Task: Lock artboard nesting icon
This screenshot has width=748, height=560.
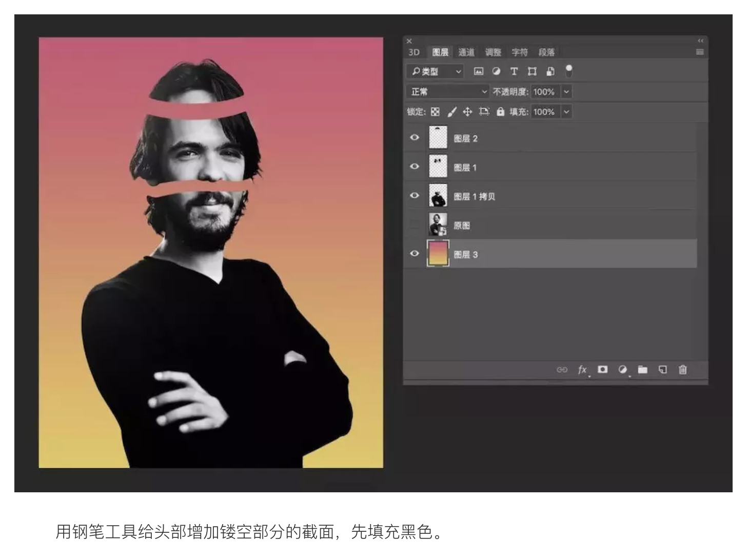Action: point(484,112)
